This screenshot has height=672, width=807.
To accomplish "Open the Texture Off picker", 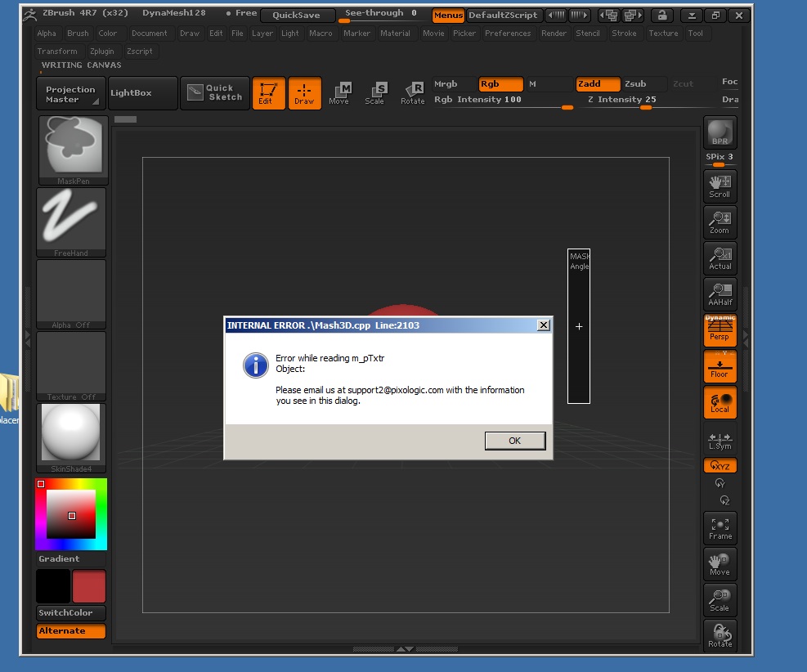I will tap(71, 366).
